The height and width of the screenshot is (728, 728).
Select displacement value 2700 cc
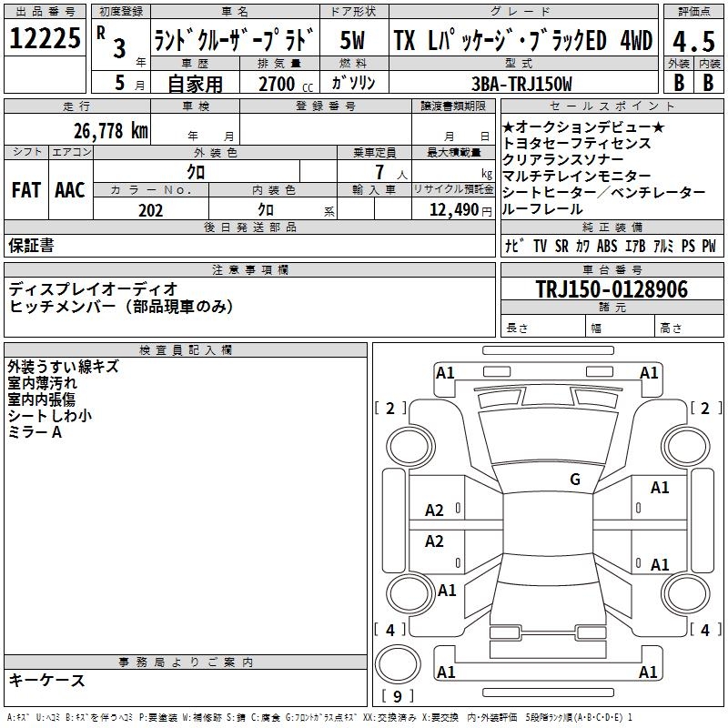(286, 84)
